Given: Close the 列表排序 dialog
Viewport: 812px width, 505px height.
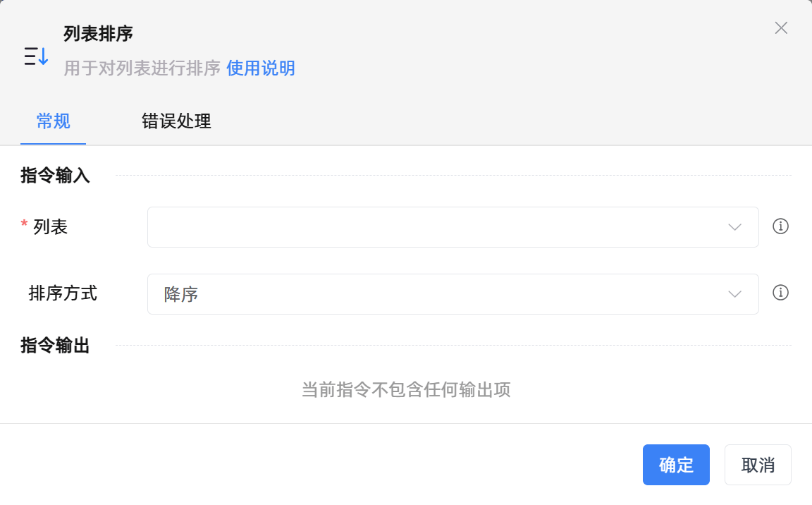Looking at the screenshot, I should pos(781,28).
